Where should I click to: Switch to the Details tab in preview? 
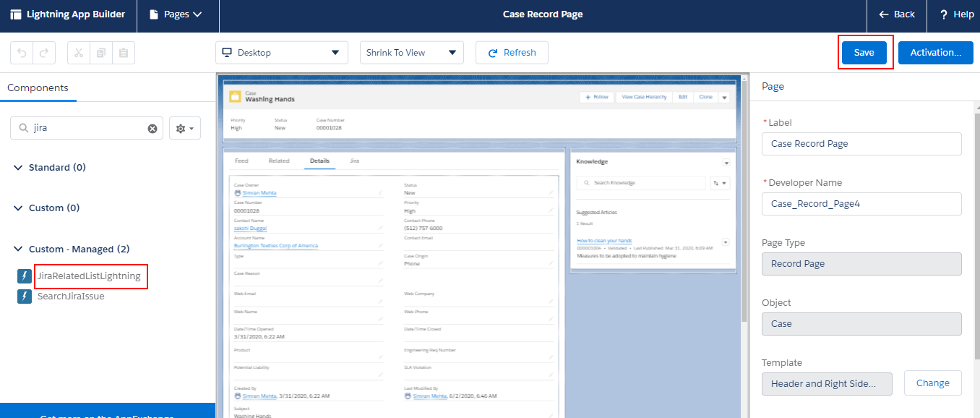(319, 161)
